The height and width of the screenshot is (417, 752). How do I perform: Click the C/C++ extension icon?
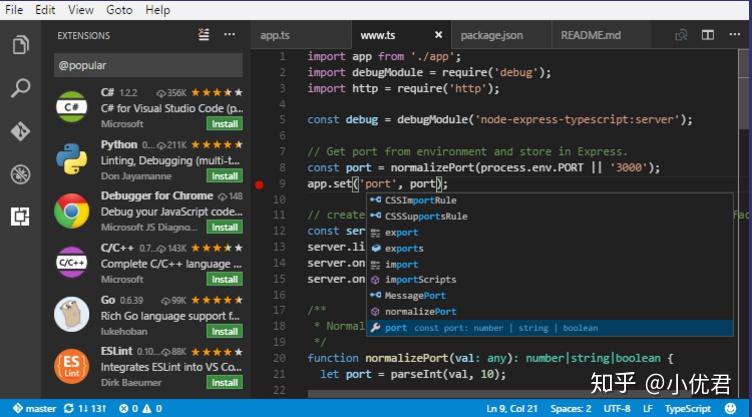click(x=71, y=262)
